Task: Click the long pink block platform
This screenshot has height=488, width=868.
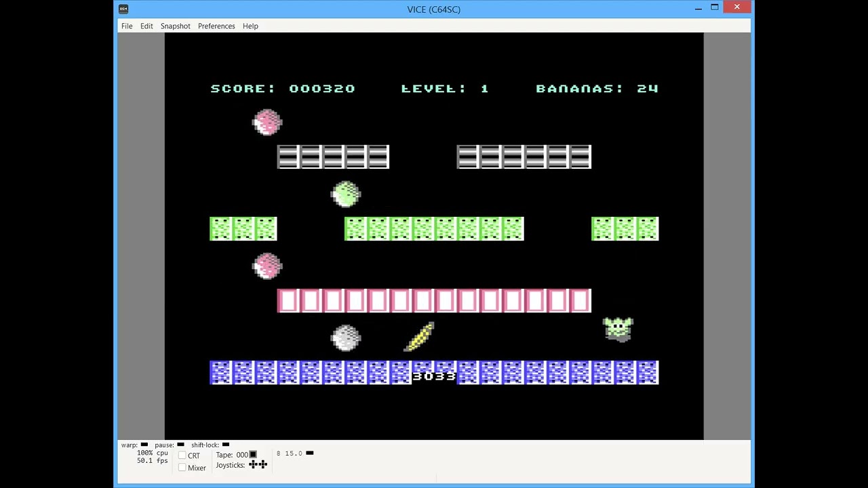Action: [434, 300]
